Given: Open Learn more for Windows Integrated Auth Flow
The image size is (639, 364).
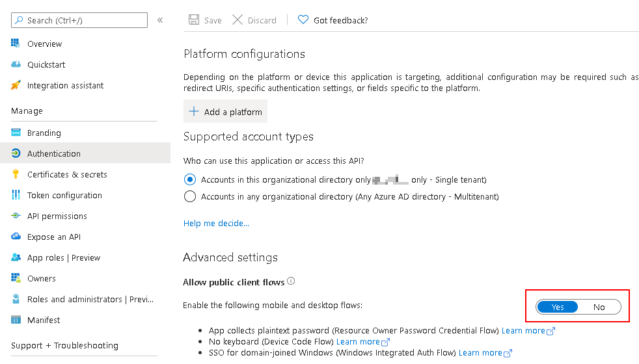Looking at the screenshot, I should click(x=480, y=352).
